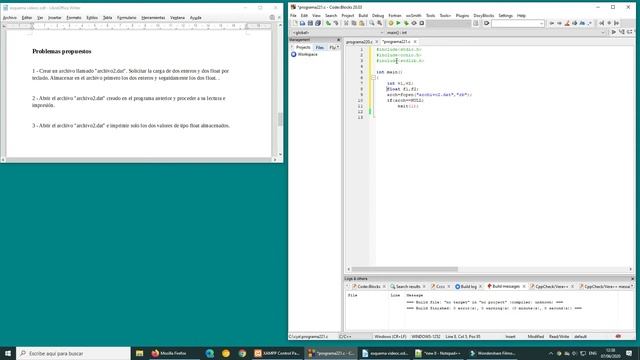The width and height of the screenshot is (640, 360).
Task: Click the search text field in Code::Blocks toolbar
Action: 515,23
